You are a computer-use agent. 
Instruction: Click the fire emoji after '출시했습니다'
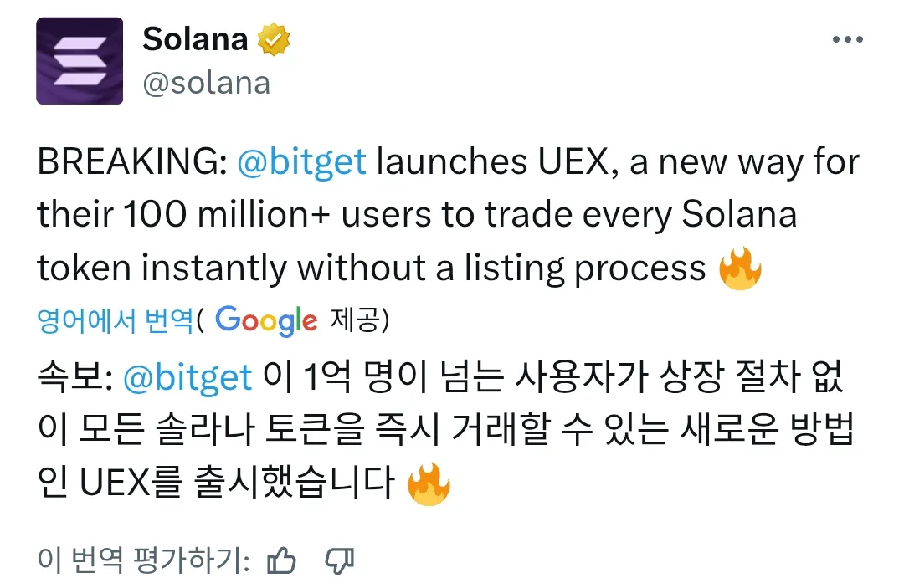coord(429,485)
